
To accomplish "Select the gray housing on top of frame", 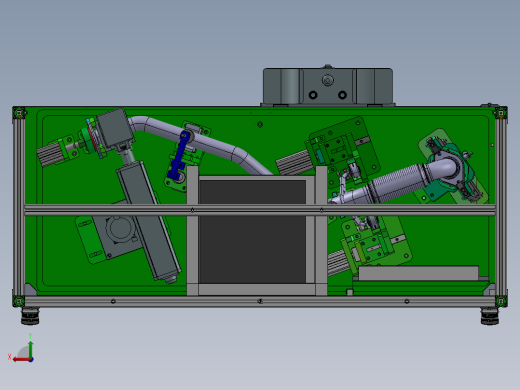I will click(328, 86).
